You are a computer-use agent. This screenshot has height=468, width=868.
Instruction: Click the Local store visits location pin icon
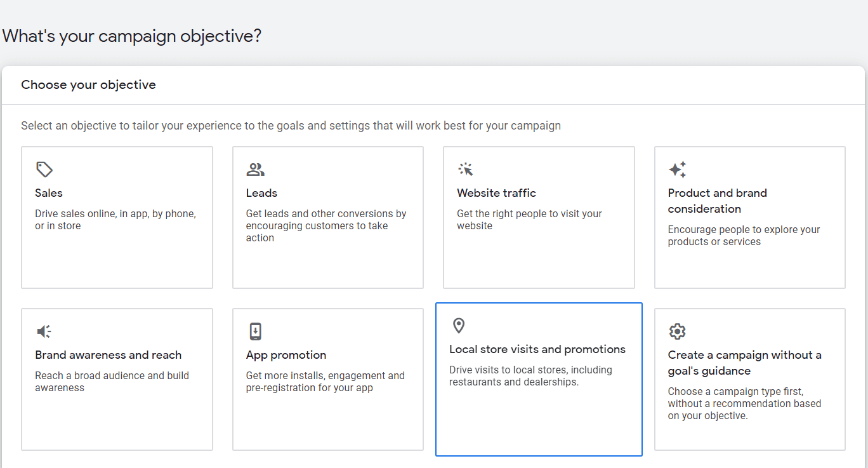point(459,326)
